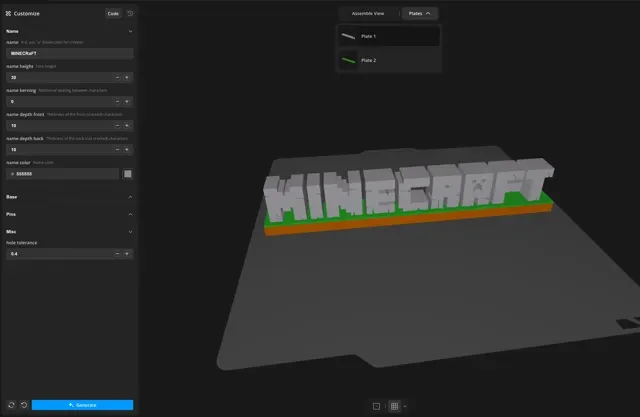Image resolution: width=640 pixels, height=417 pixels.
Task: Click the Plate 2 green thumbnail
Action: (348, 60)
